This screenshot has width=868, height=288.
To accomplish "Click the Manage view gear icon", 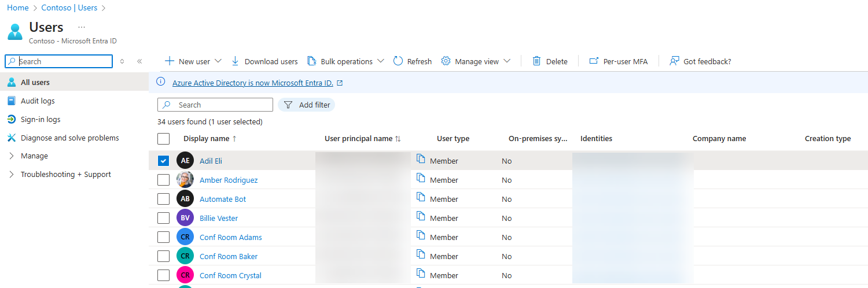I will point(446,61).
